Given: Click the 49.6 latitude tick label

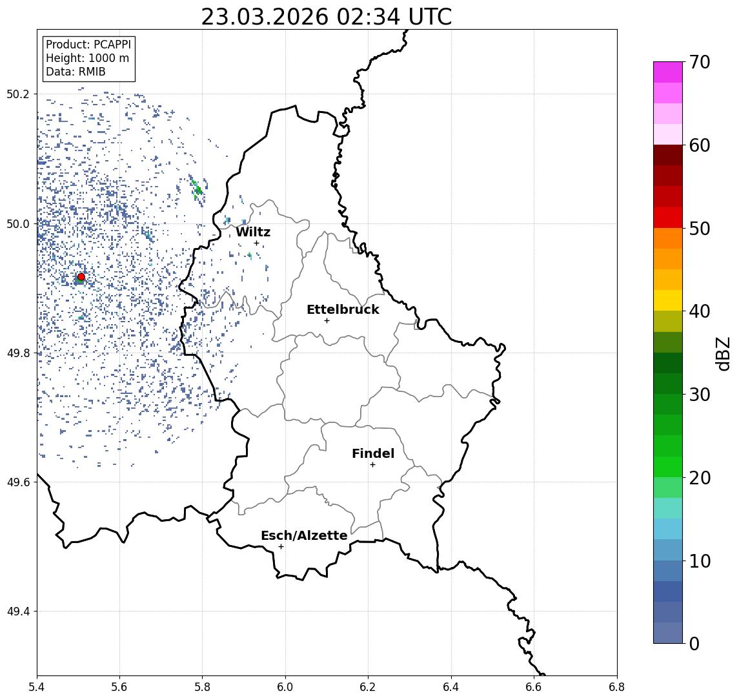Looking at the screenshot, I should pyautogui.click(x=18, y=482).
